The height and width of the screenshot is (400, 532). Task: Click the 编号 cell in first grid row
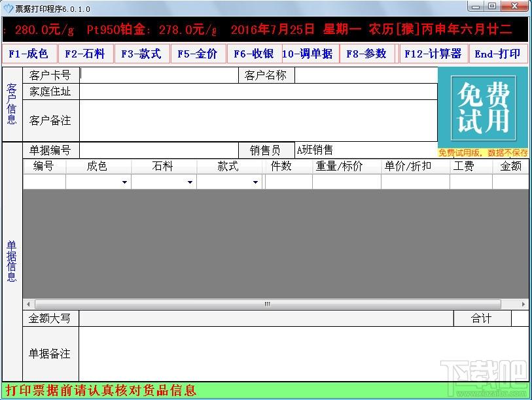[44, 182]
